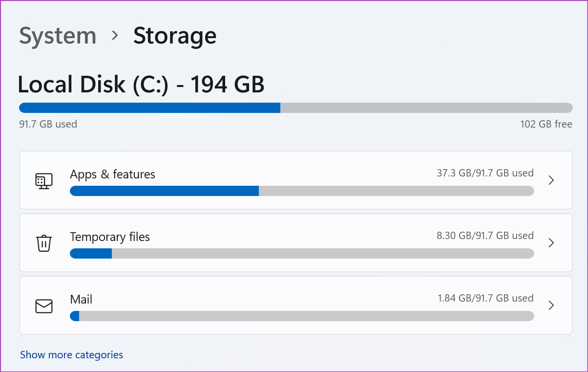
Task: Click the Temporary files usage bar
Action: (302, 254)
